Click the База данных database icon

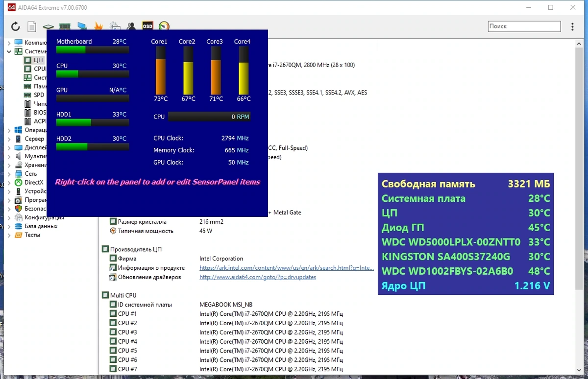click(x=19, y=226)
